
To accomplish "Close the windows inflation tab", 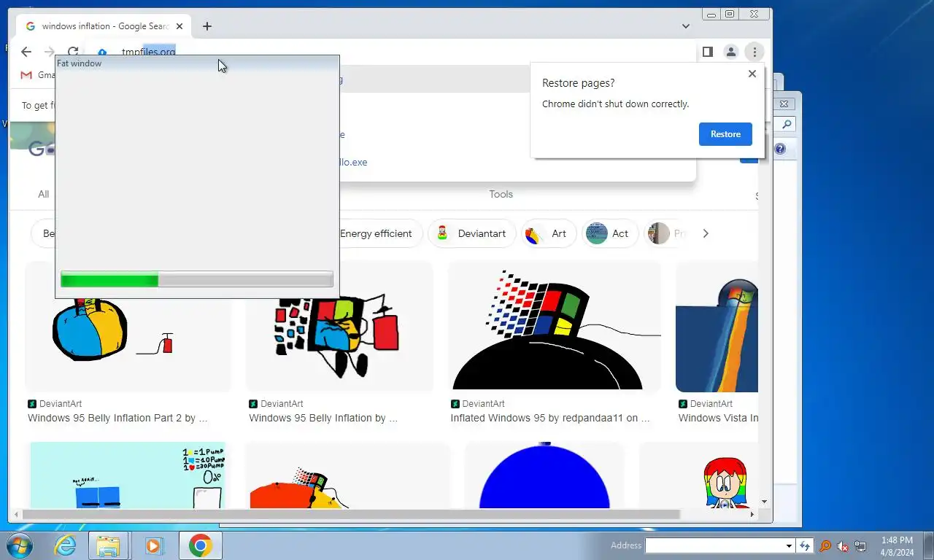I will [x=180, y=26].
